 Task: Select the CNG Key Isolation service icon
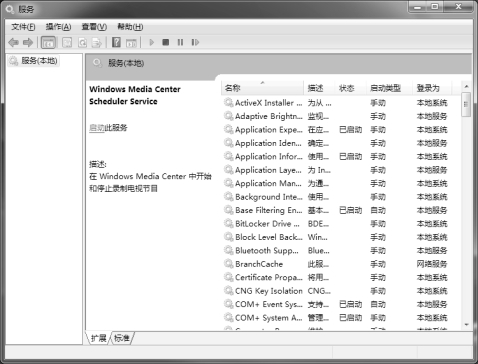coord(228,290)
